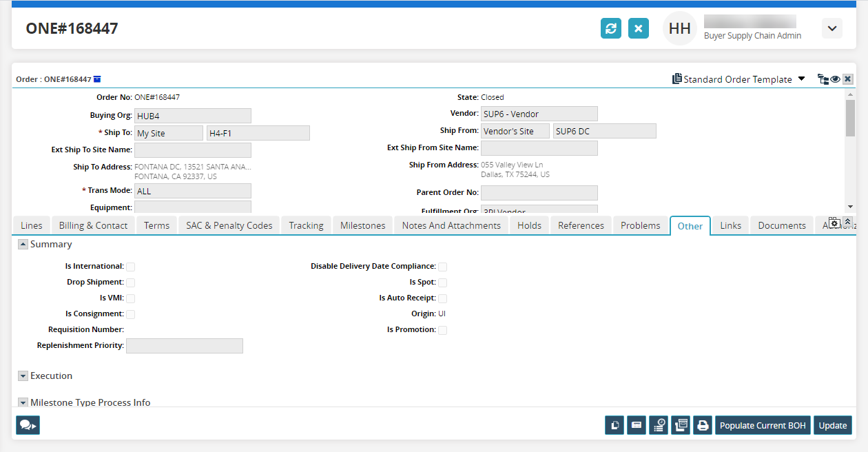Open the Billing & Contact tab
The width and height of the screenshot is (868, 452).
93,225
